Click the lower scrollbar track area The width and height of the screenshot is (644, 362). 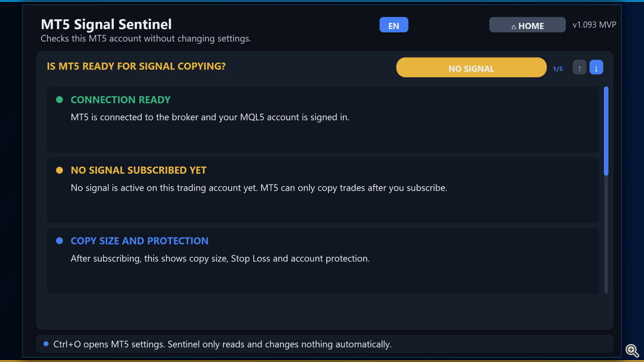tap(606, 235)
